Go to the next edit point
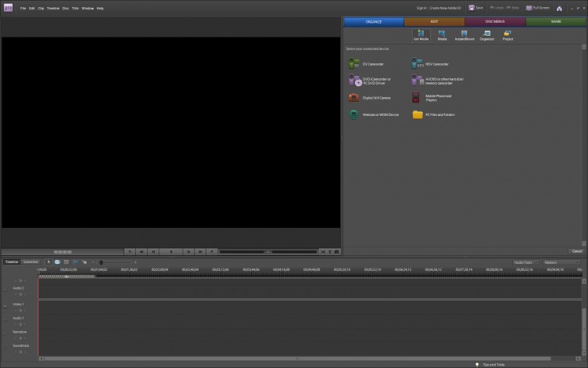The height and width of the screenshot is (368, 588). tap(212, 252)
